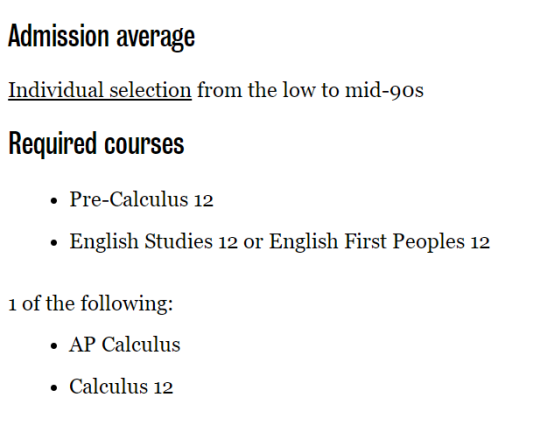Viewport: 540px width, 425px height.
Task: Click the bullet before Pre-Calculus 12
Action: [53, 201]
